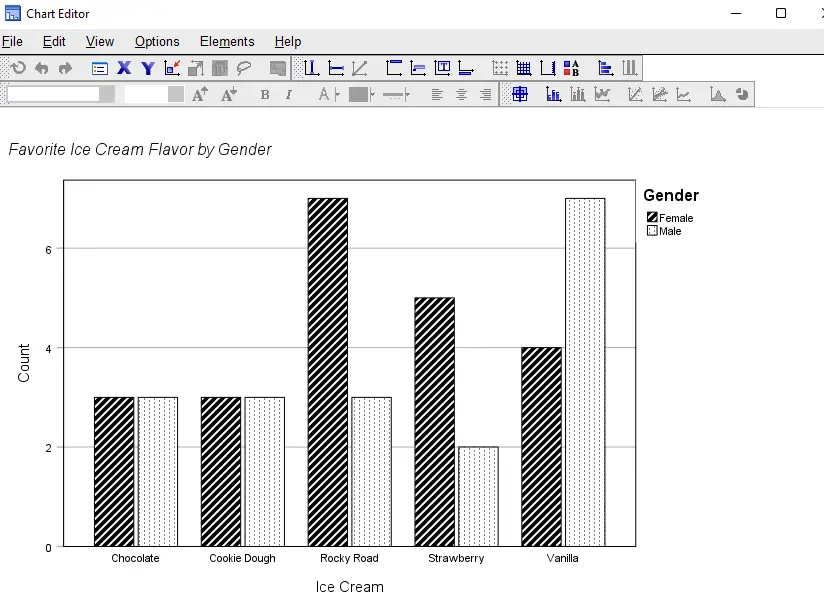Toggle bold text formatting
824x595 pixels.
pos(265,95)
